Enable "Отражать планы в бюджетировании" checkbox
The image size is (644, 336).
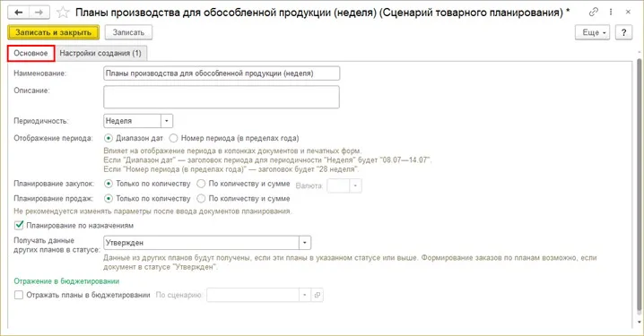pos(19,295)
